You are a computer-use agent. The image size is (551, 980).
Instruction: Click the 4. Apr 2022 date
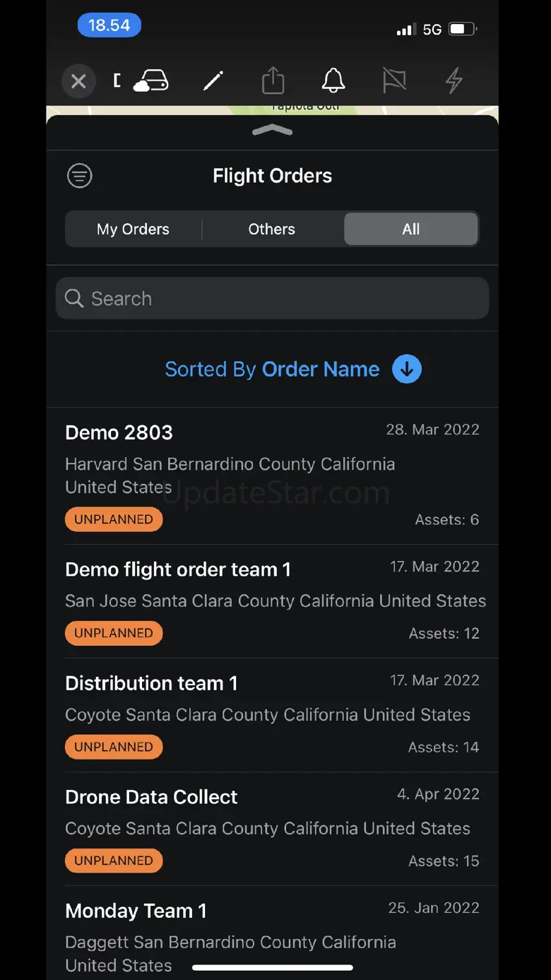pos(438,794)
